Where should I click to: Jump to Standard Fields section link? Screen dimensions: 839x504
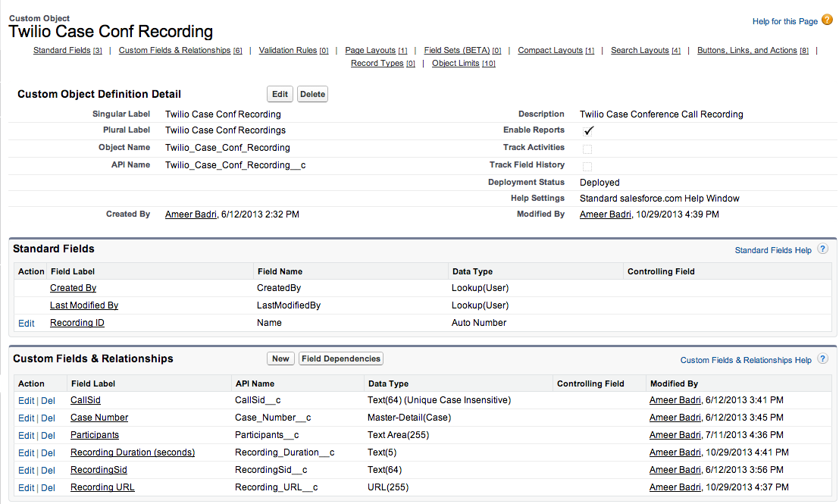(x=67, y=50)
